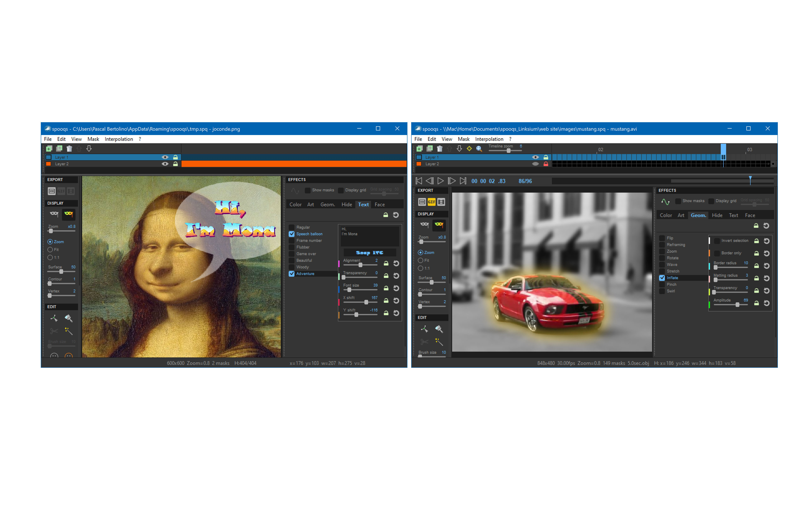Enable the Swirl geometry effect
This screenshot has width=812, height=520.
(662, 291)
